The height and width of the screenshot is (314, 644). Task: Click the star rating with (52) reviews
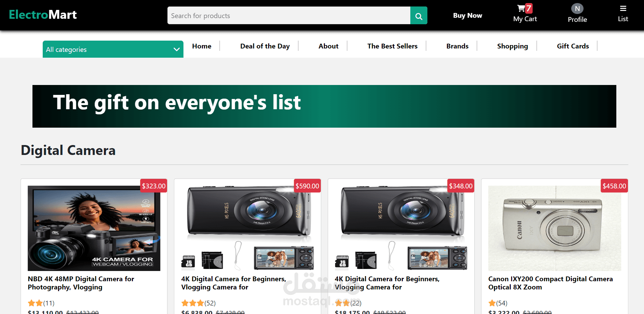198,303
